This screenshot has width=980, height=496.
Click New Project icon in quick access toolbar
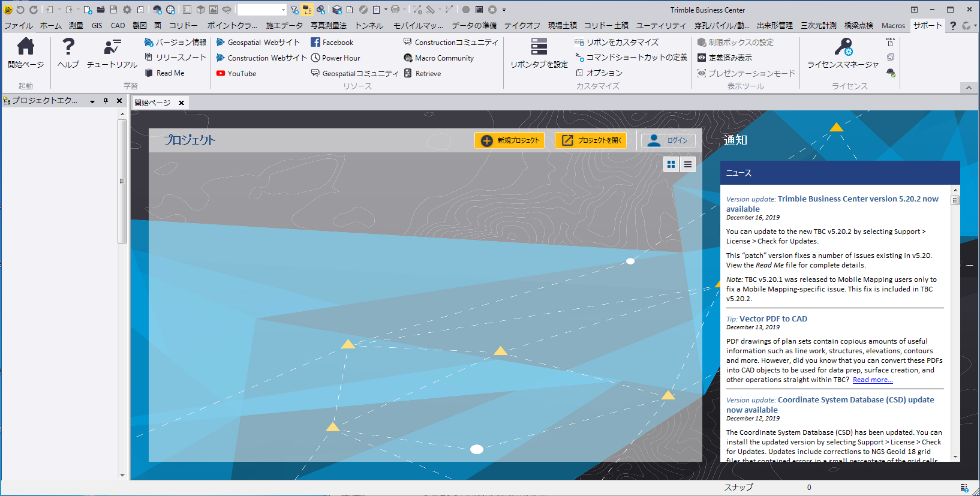point(88,10)
